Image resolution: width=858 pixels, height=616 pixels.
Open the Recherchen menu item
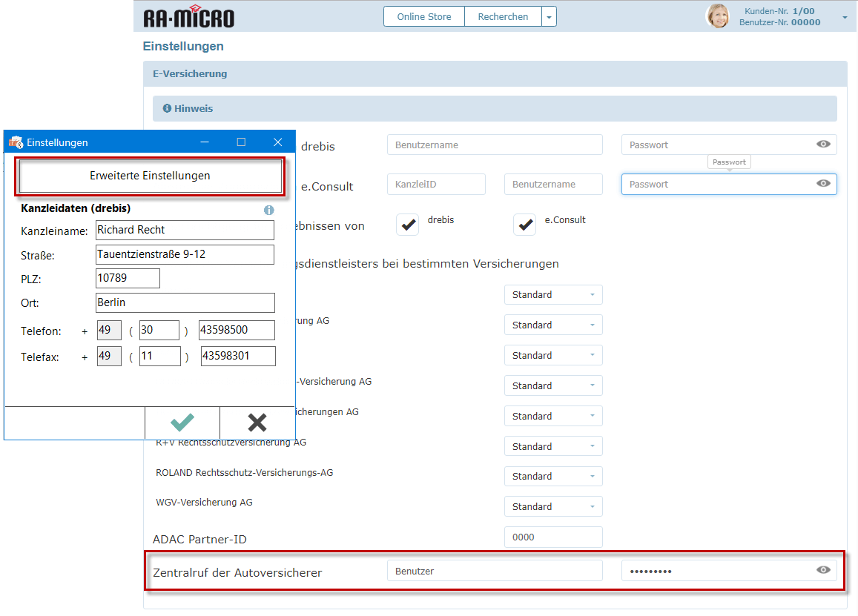503,16
